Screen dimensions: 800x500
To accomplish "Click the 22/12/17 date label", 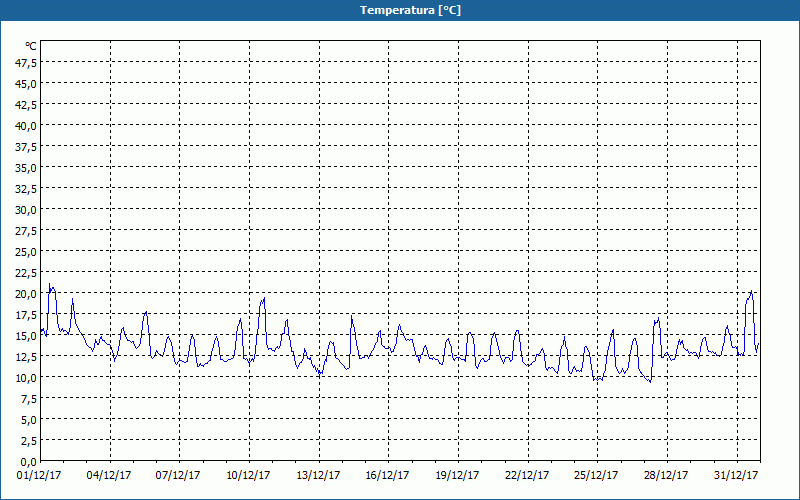I will [x=527, y=475].
